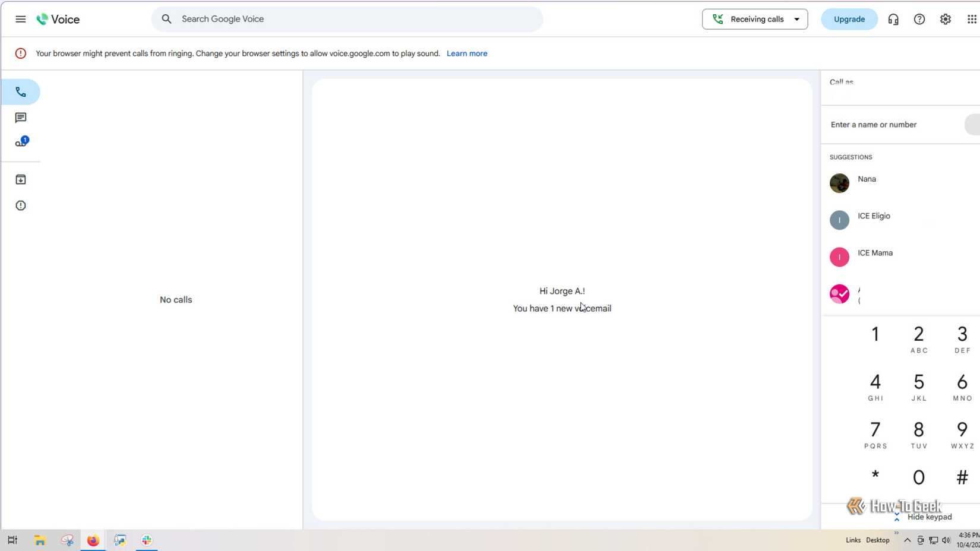
Task: Open Slack from the taskbar
Action: point(147,540)
